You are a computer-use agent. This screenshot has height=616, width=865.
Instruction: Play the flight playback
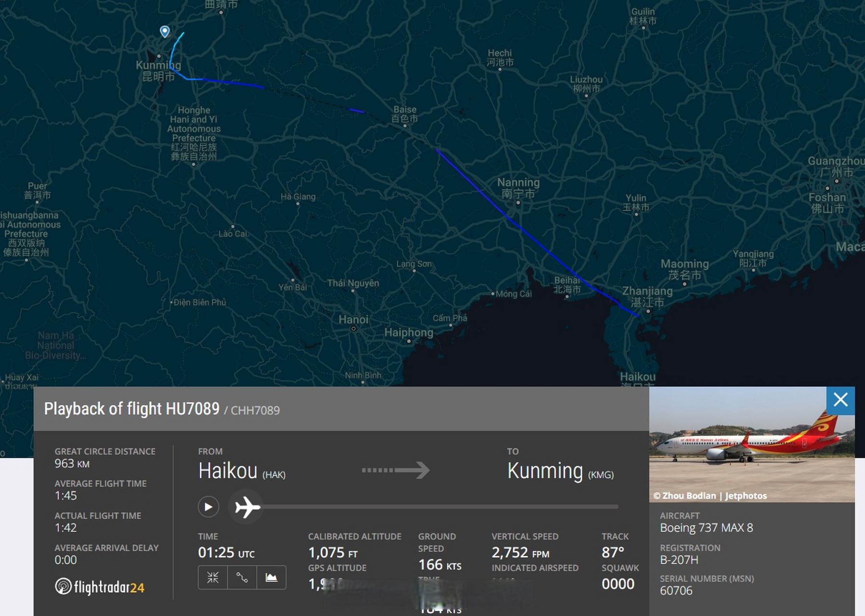[x=208, y=507]
